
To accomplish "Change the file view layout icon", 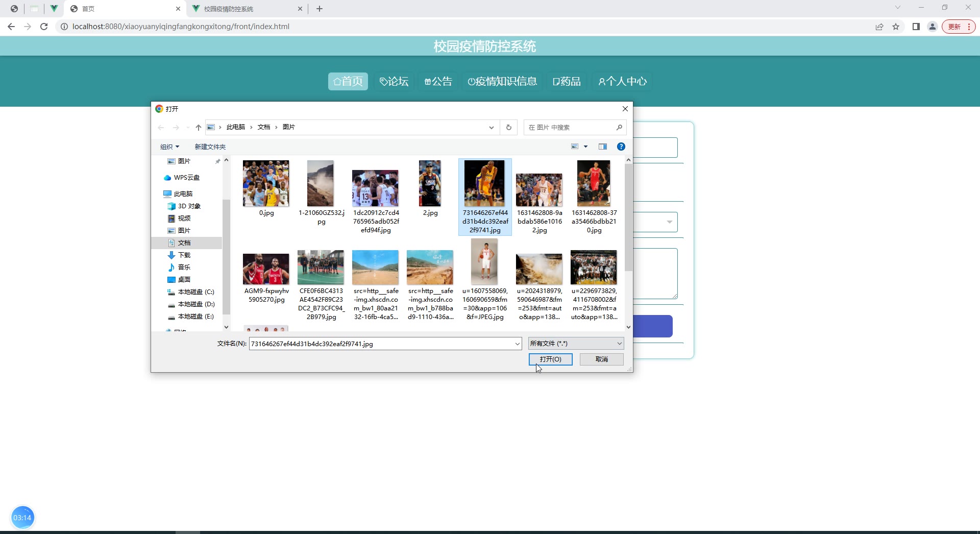I will coord(575,147).
